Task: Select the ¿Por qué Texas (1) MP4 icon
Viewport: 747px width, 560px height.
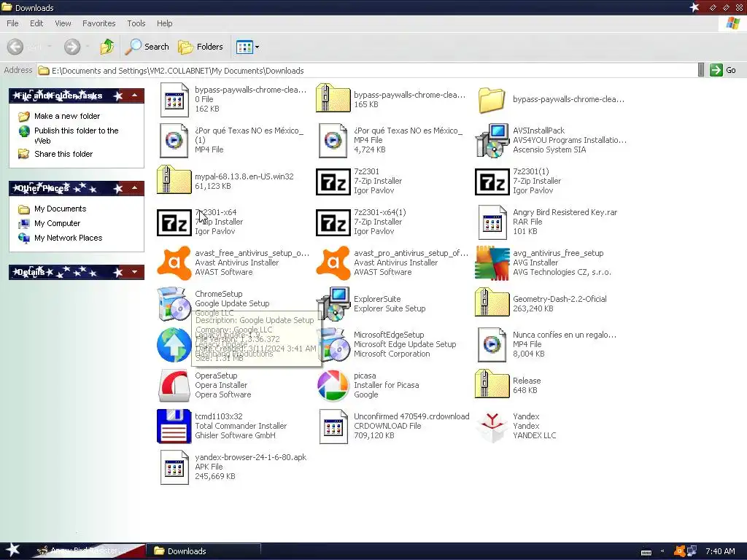Action: pyautogui.click(x=174, y=141)
